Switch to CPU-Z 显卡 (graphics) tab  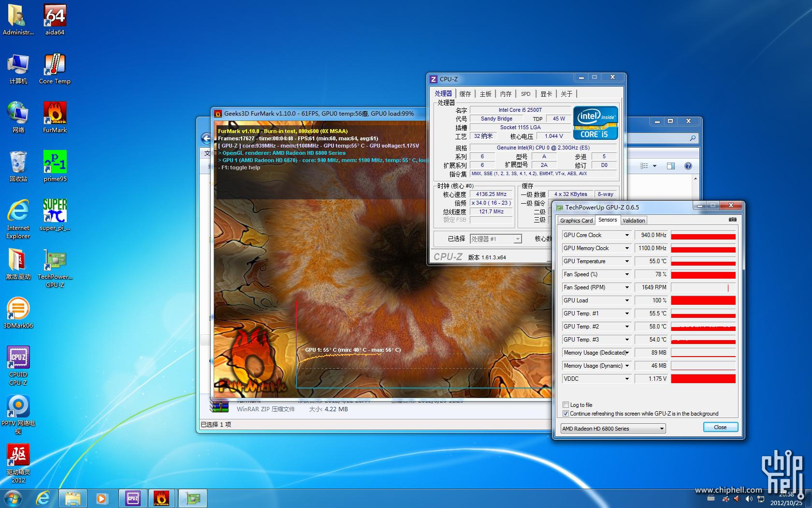pyautogui.click(x=546, y=94)
